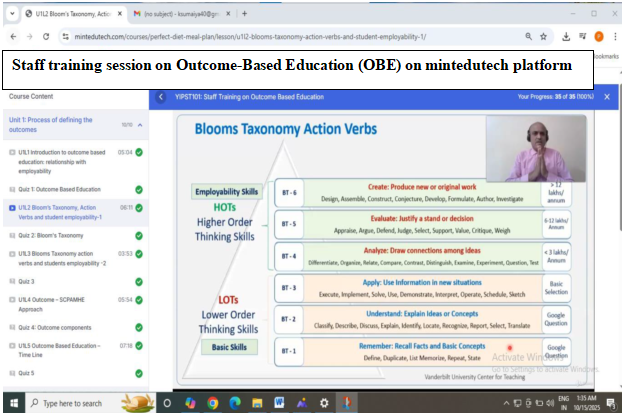
Task: Open the downloads icon in Chrome toolbar
Action: pos(565,36)
